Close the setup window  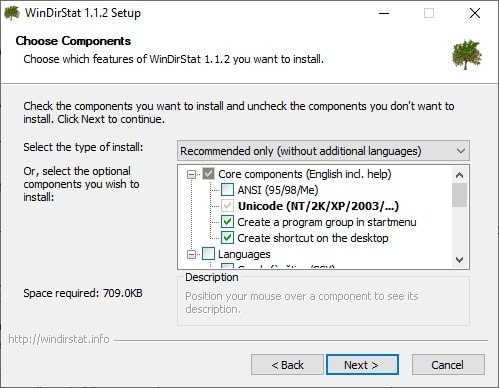[475, 13]
